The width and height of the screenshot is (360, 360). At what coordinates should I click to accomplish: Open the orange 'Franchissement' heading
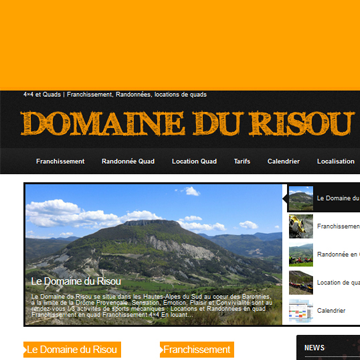[197, 350]
